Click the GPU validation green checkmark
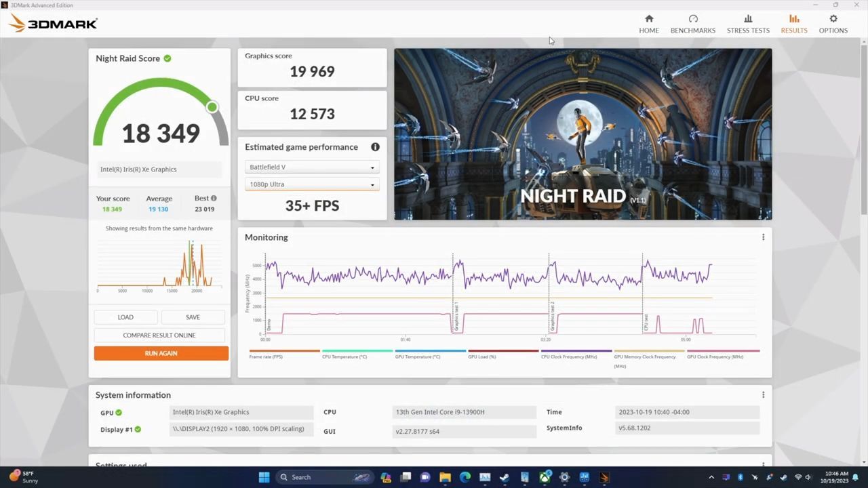Screen dimensions: 868x488 (119, 412)
